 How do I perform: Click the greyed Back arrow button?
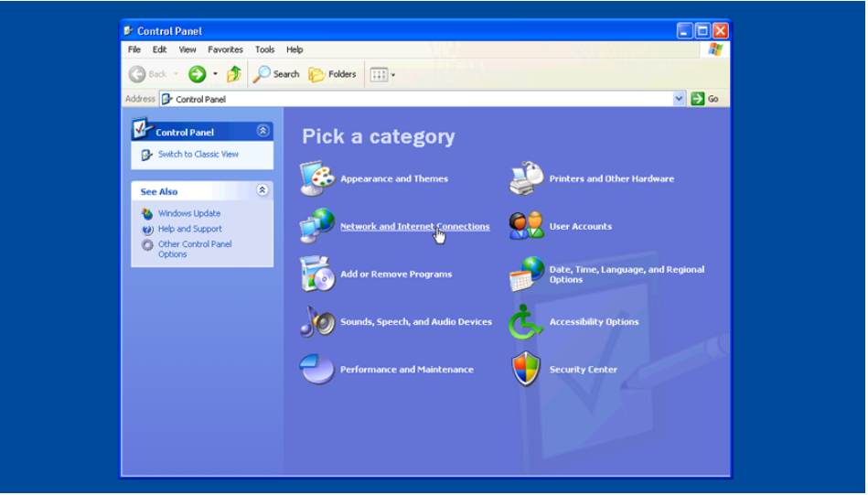[x=137, y=74]
